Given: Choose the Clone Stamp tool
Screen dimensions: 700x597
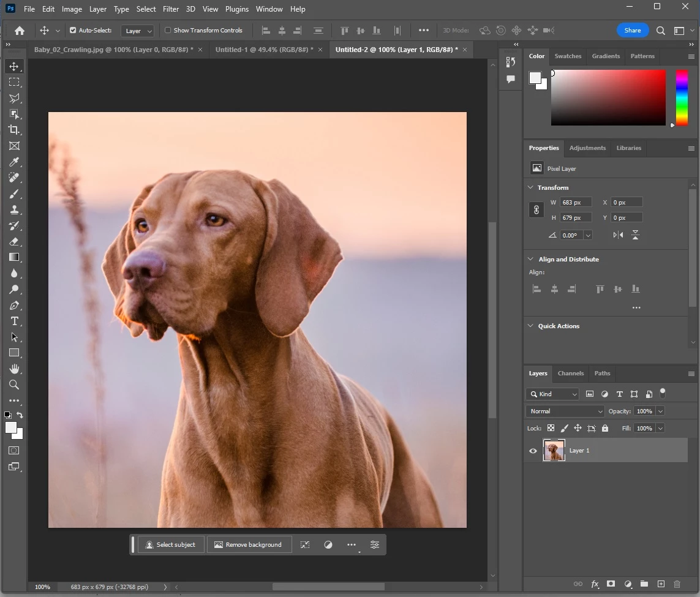Looking at the screenshot, I should (x=14, y=209).
